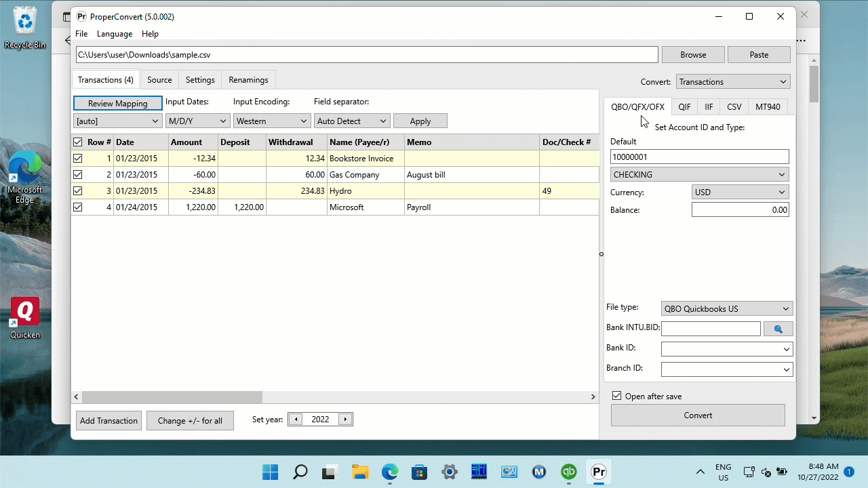Image resolution: width=868 pixels, height=488 pixels.
Task: Switch to the Renamings tab
Action: pos(248,80)
